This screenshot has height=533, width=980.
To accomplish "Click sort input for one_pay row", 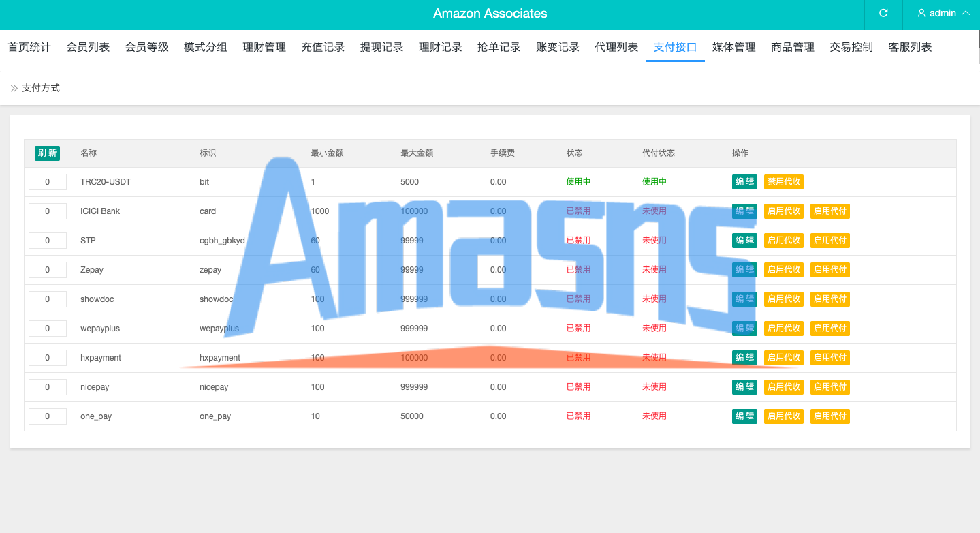I will pos(48,416).
